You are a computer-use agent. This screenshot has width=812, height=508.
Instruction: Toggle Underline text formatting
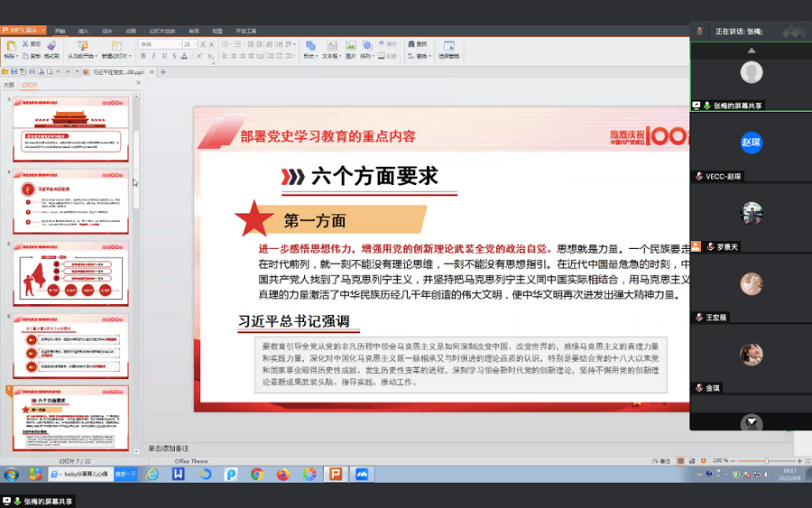coord(164,56)
